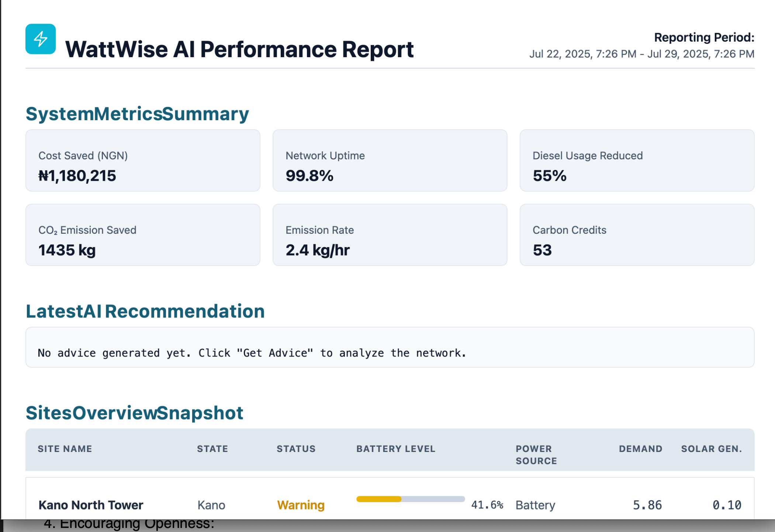Select the Kano North Tower row name
The width and height of the screenshot is (775, 532).
91,505
